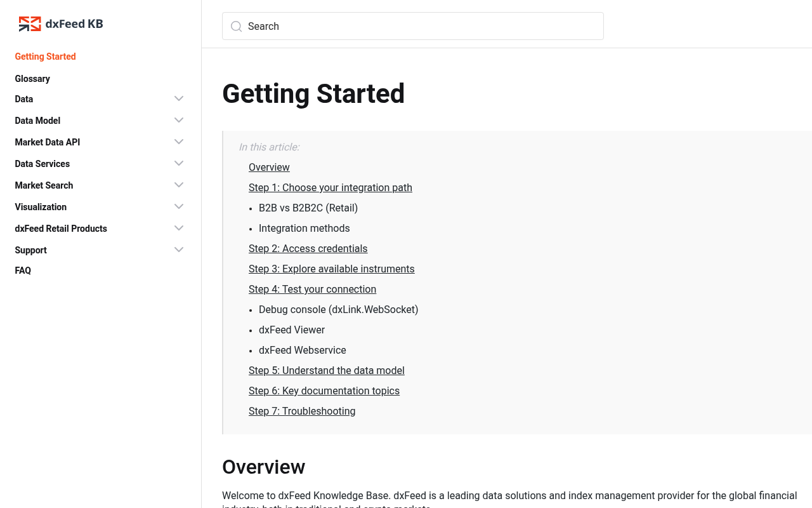Open Step 5: Understand the data model
This screenshot has height=508, width=812.
point(327,370)
